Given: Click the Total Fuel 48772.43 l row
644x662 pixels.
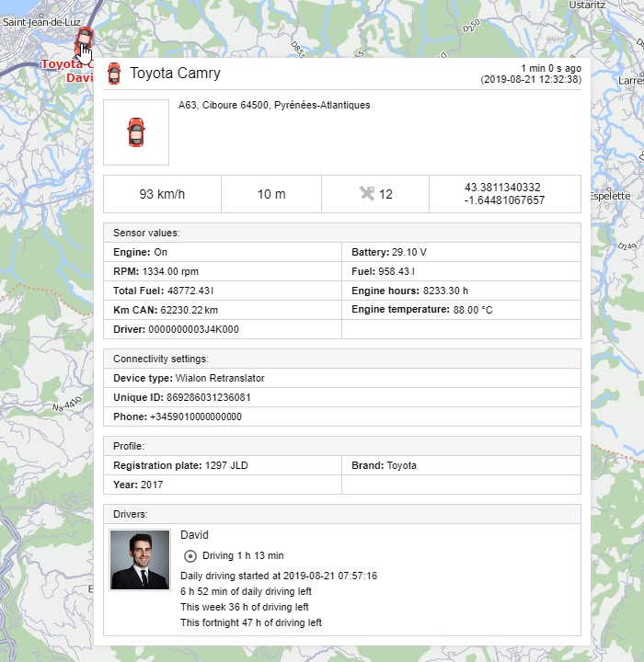Looking at the screenshot, I should pos(223,291).
